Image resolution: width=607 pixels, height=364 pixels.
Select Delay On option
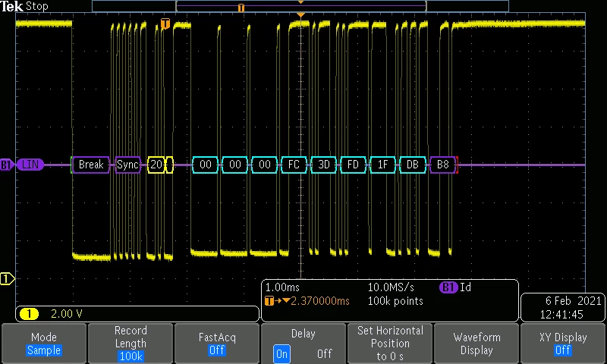point(281,353)
